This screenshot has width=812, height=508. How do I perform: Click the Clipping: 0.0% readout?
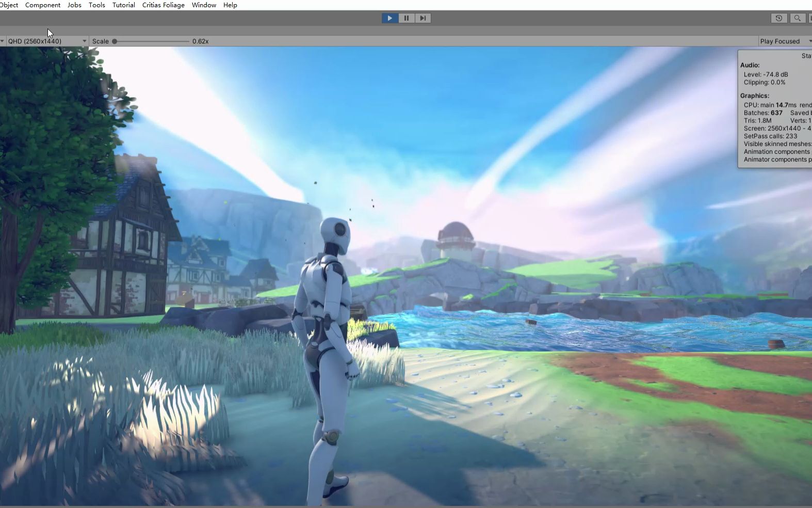click(765, 82)
